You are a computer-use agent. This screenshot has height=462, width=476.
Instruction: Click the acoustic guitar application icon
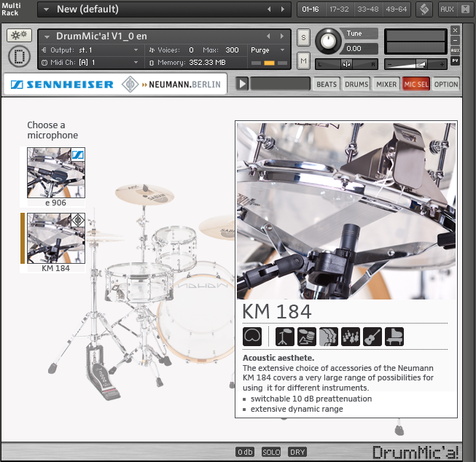coord(372,337)
